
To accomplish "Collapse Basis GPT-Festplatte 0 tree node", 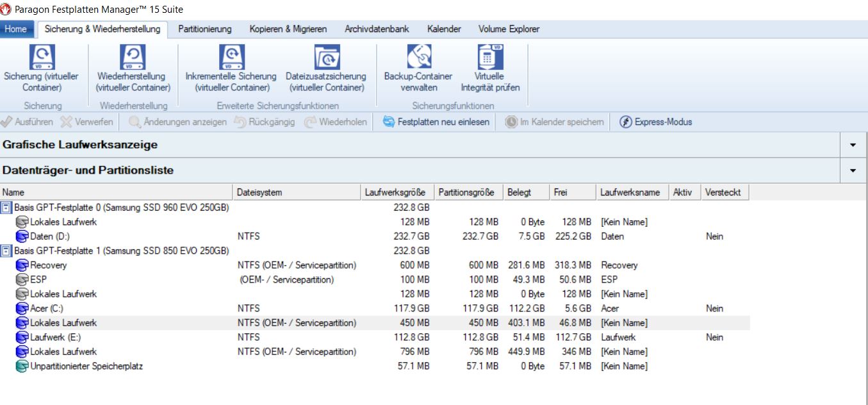I will (6, 208).
